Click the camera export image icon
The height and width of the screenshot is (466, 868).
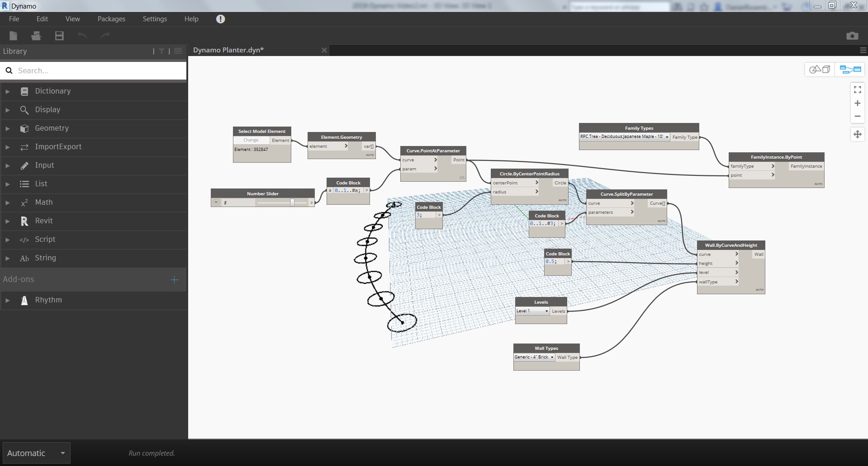852,36
